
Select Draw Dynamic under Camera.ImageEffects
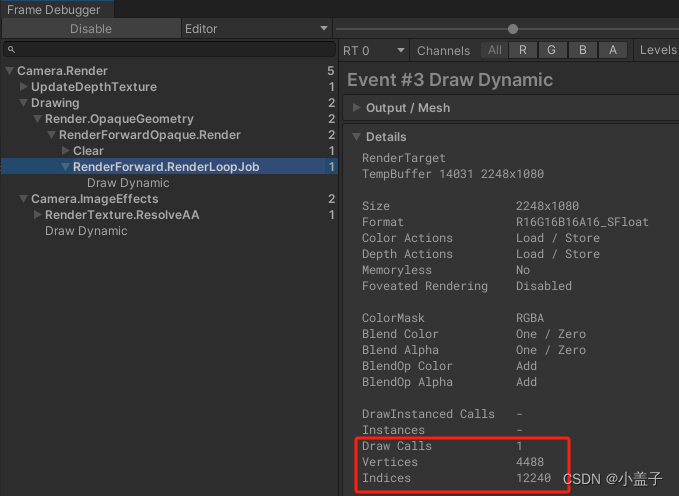86,231
